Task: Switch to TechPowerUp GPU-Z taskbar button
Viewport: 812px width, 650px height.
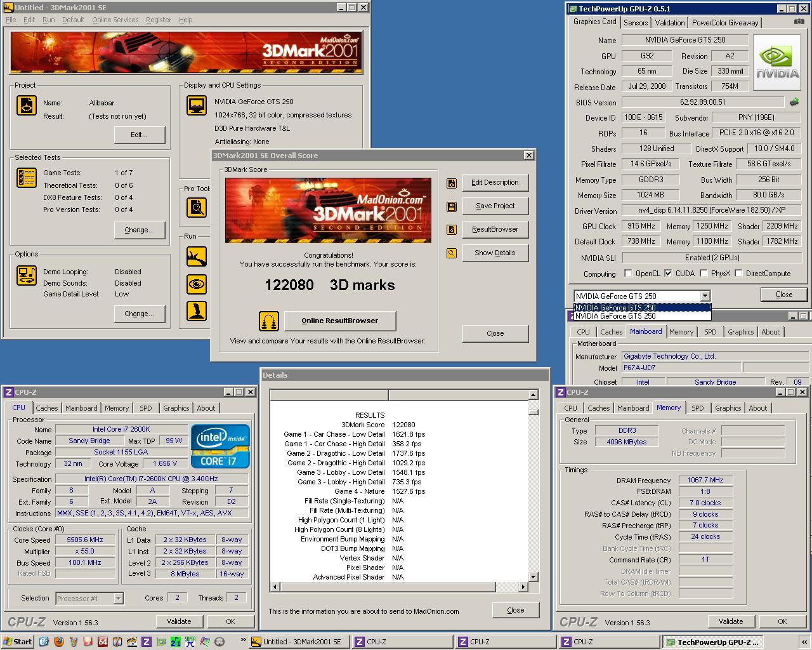Action: pos(712,642)
